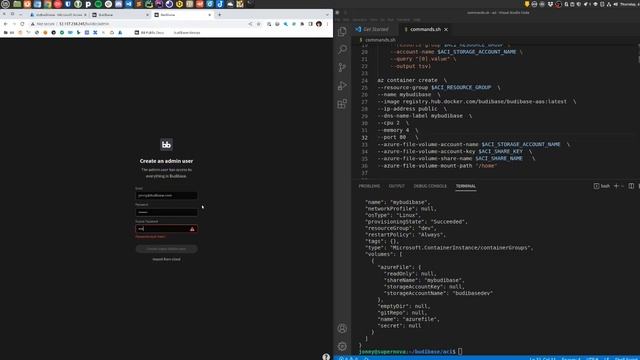Image resolution: width=640 pixels, height=360 pixels.
Task: Click the terminal prompt input line
Action: tap(410, 351)
